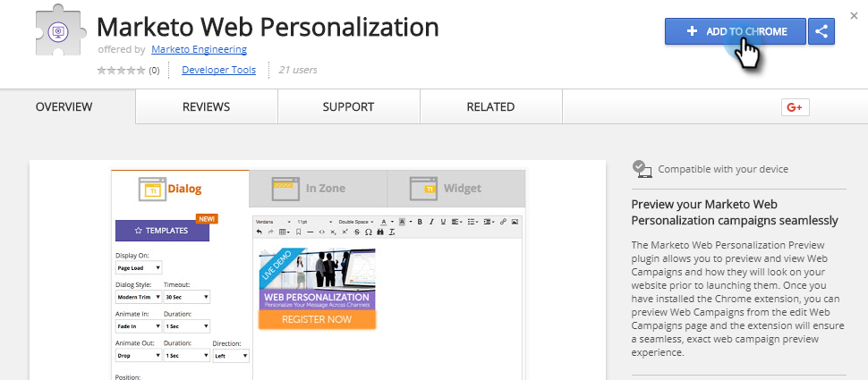Select the Widget campaign type tab
868x380 pixels.
point(455,189)
